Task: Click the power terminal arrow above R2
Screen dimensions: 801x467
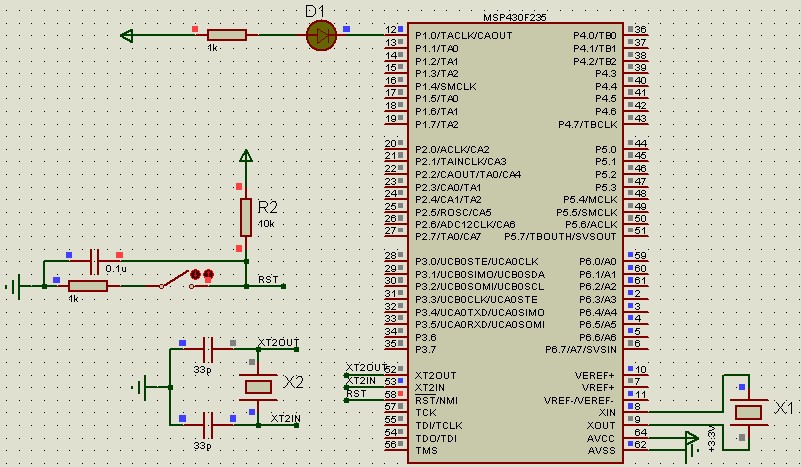Action: coord(246,156)
